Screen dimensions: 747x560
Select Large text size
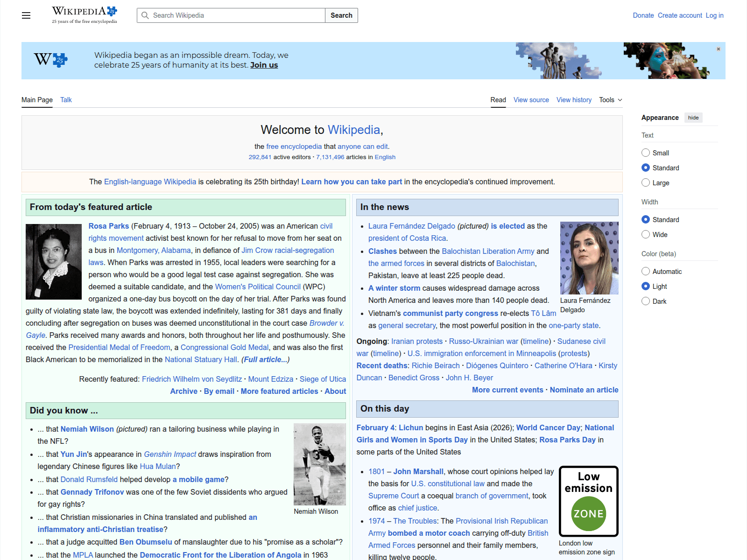[x=646, y=182]
